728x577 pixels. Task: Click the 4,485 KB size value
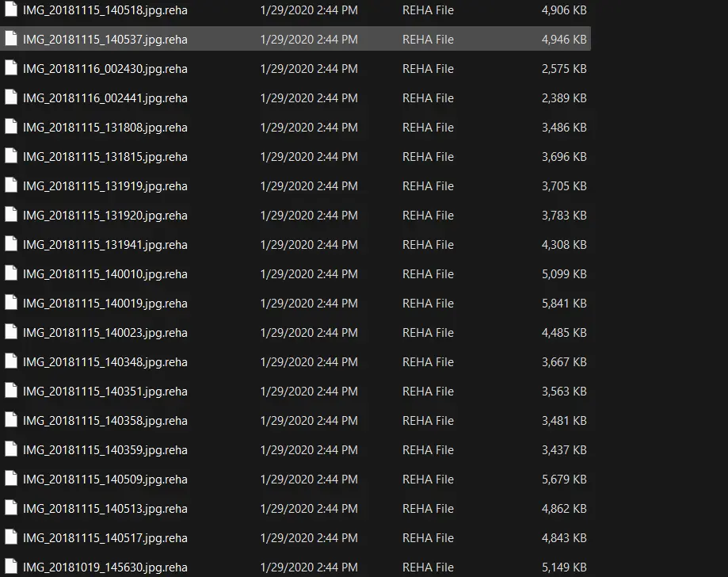click(x=564, y=333)
